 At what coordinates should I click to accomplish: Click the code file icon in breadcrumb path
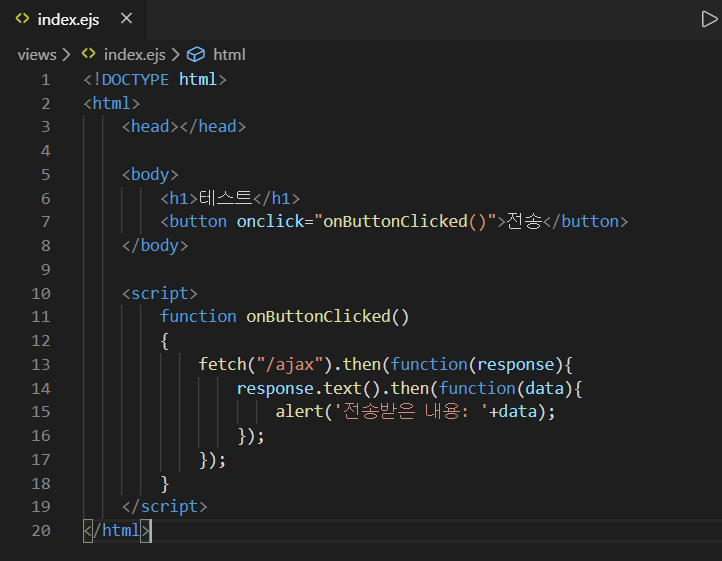pyautogui.click(x=88, y=54)
